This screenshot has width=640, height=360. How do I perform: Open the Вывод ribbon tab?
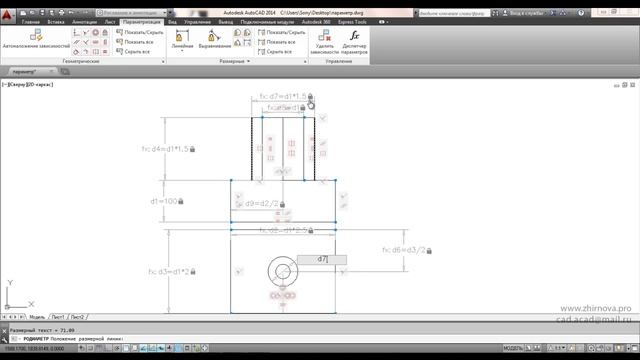(x=225, y=22)
